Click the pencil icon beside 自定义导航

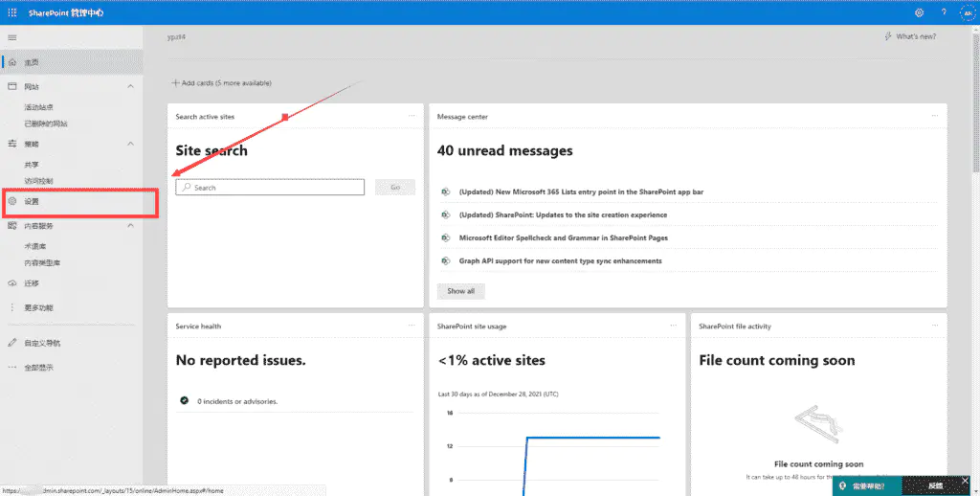click(x=11, y=343)
